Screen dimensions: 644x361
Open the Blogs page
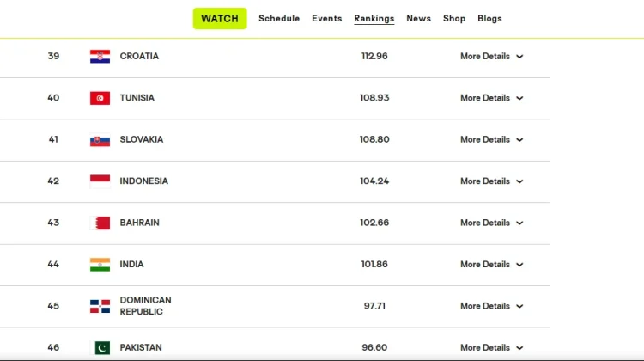tap(489, 19)
